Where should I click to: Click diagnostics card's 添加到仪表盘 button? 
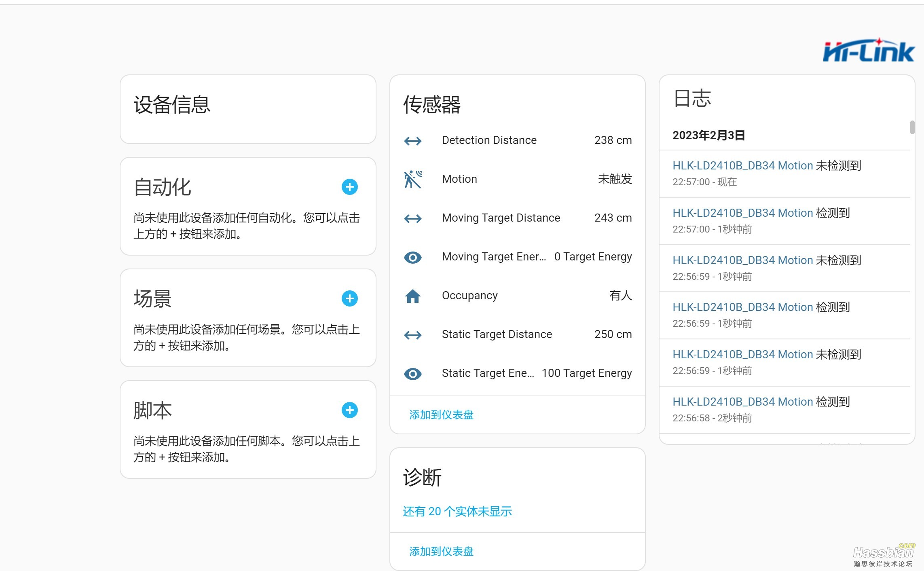point(441,552)
